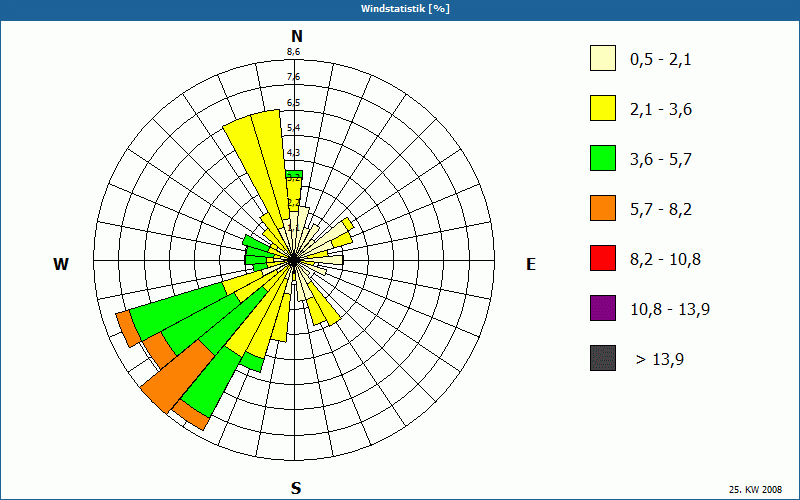Click the green 3,6 - 5,7 legend swatch

point(603,158)
